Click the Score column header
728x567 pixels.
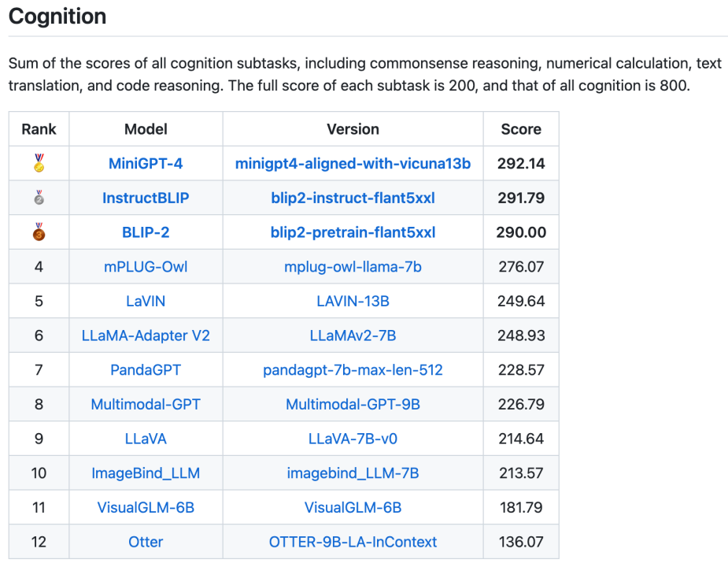pyautogui.click(x=520, y=128)
